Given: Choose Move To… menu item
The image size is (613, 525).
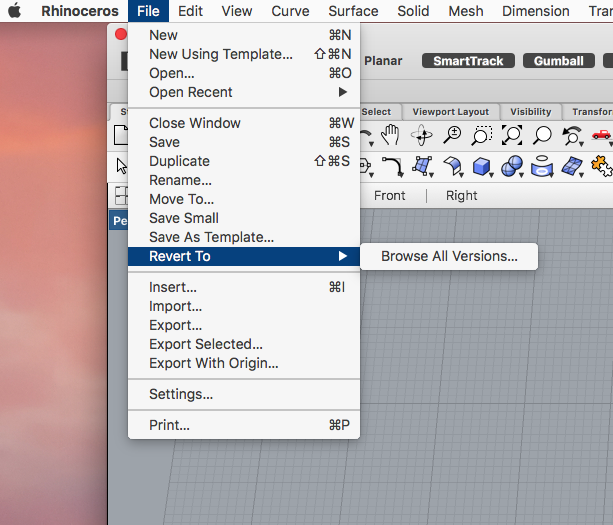Looking at the screenshot, I should [x=244, y=199].
